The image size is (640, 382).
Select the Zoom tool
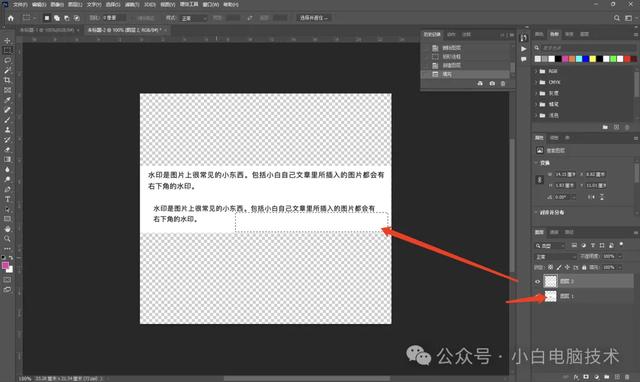click(x=7, y=239)
